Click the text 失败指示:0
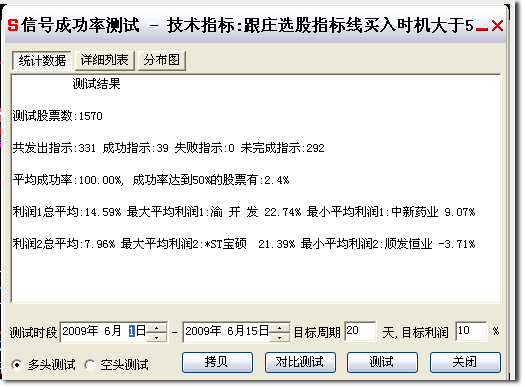The width and height of the screenshot is (525, 387). (x=205, y=148)
